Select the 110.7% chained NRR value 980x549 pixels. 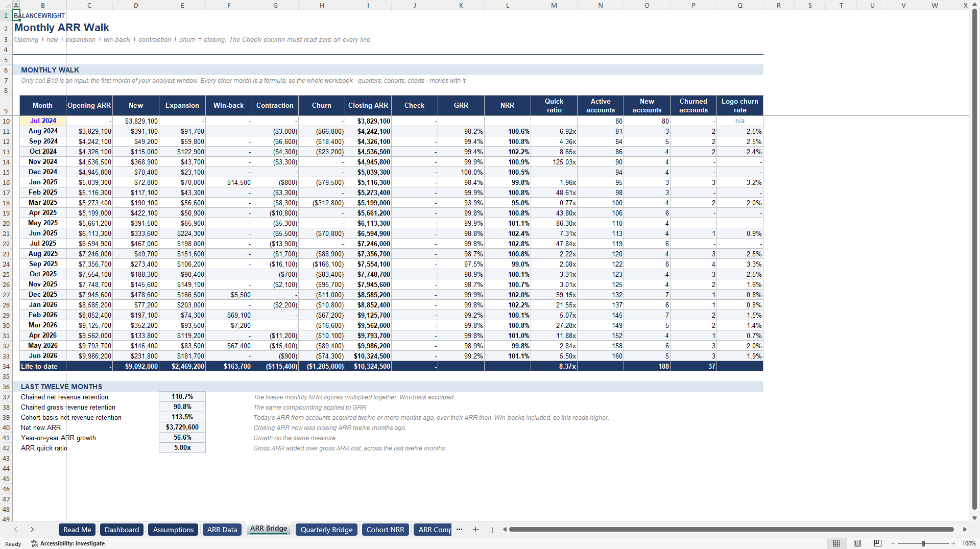[x=182, y=397]
